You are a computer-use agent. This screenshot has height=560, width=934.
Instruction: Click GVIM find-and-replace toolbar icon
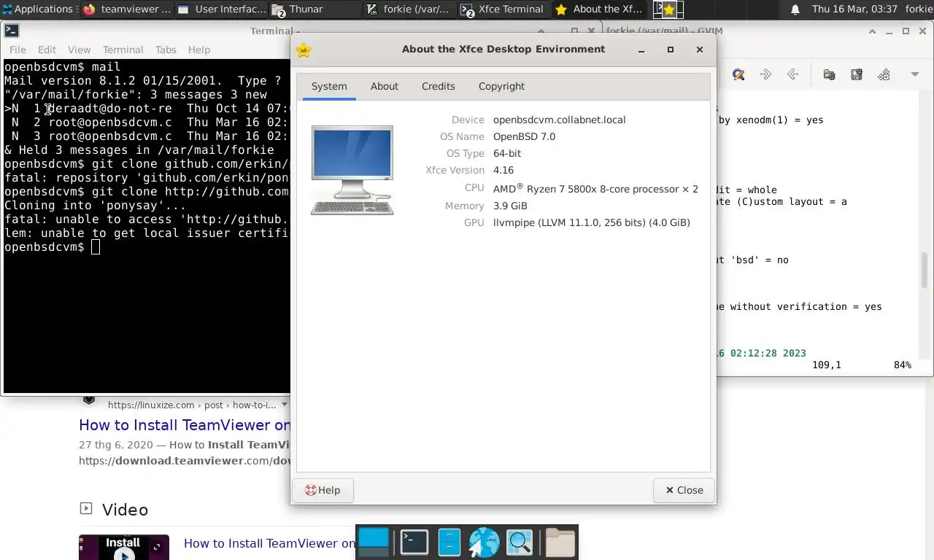[738, 74]
